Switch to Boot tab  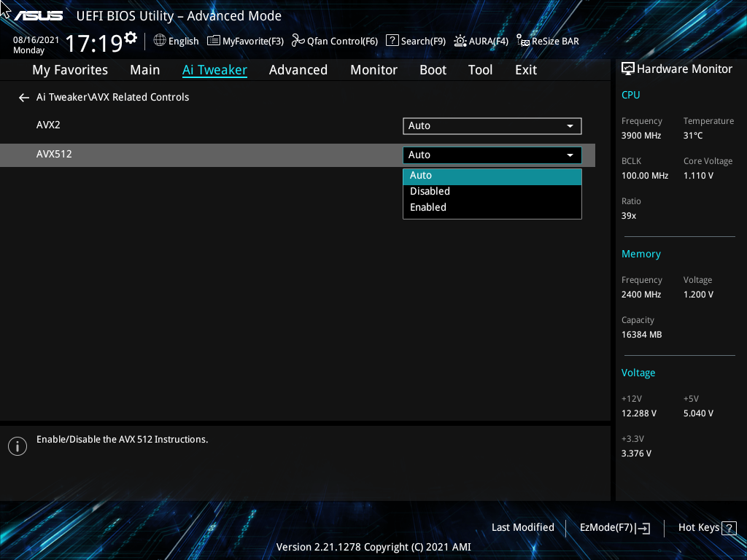pyautogui.click(x=433, y=70)
